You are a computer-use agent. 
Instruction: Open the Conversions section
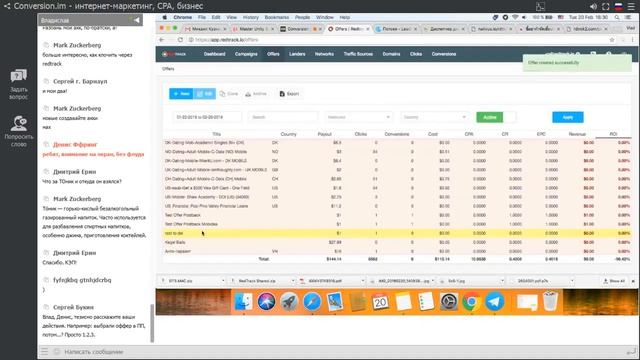point(444,54)
